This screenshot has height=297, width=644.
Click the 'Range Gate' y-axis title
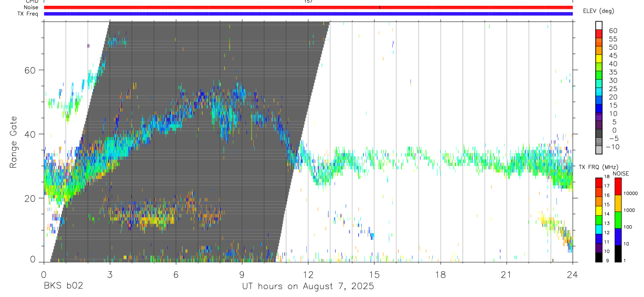[x=13, y=142]
